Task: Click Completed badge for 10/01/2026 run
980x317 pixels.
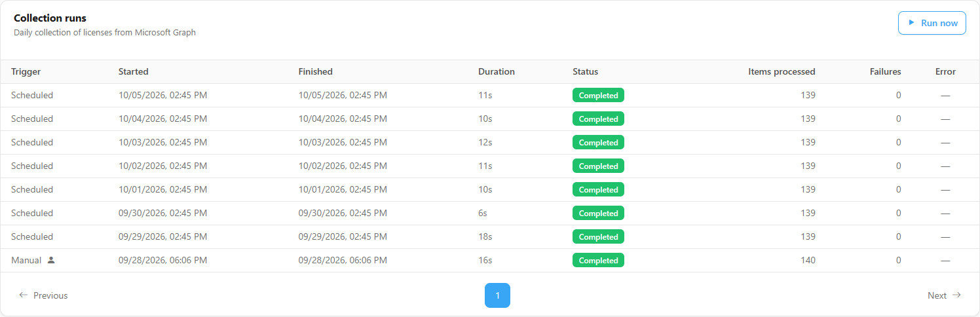Action: 598,190
